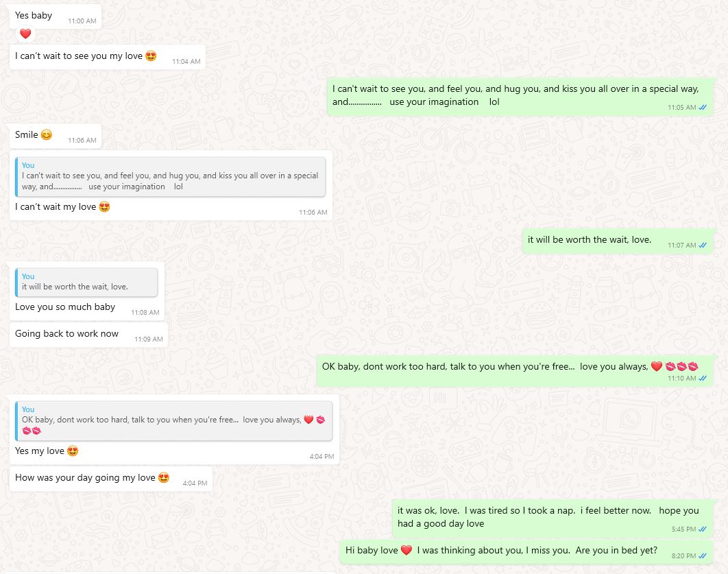Viewport: 728px width, 574px height.
Task: Click the "Yes my love" reply text
Action: point(40,451)
